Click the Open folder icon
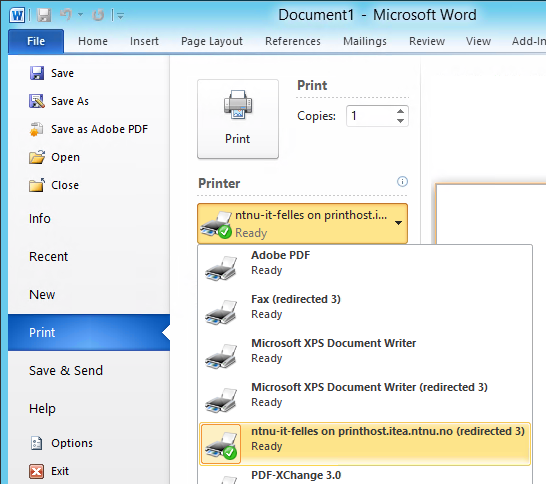This screenshot has width=546, height=484. click(37, 157)
